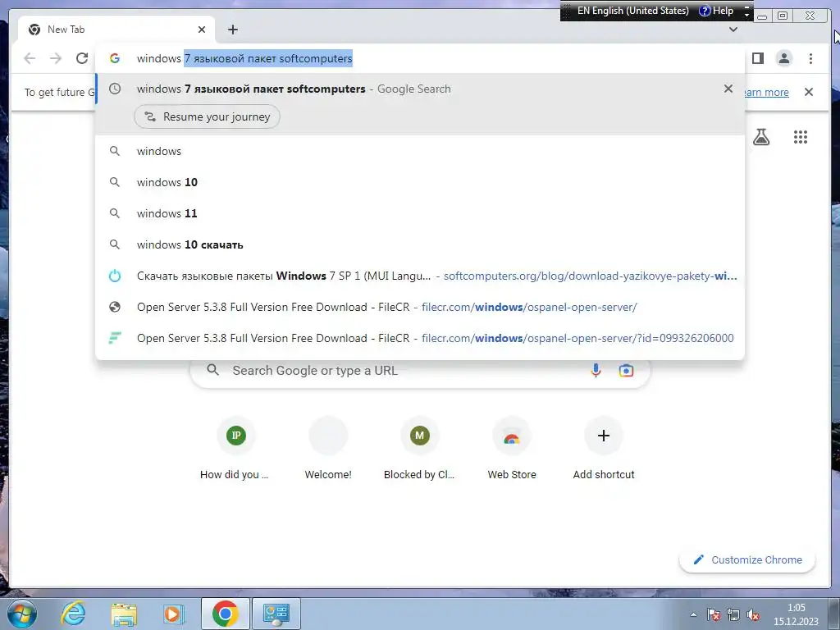Click the Resume your journey chip

pos(207,116)
